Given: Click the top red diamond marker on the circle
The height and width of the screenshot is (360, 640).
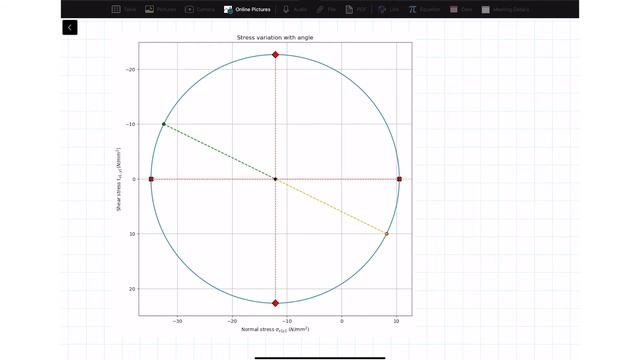Looking at the screenshot, I should [x=276, y=55].
